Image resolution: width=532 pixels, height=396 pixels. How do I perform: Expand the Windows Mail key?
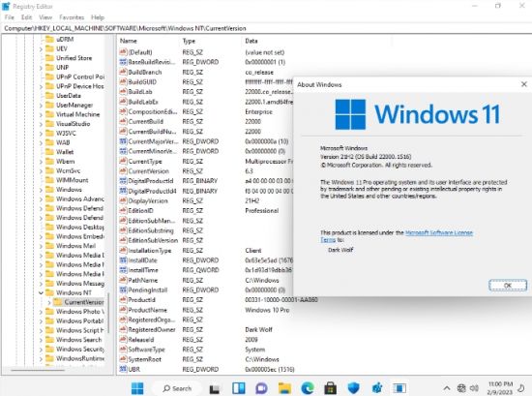pyautogui.click(x=41, y=246)
